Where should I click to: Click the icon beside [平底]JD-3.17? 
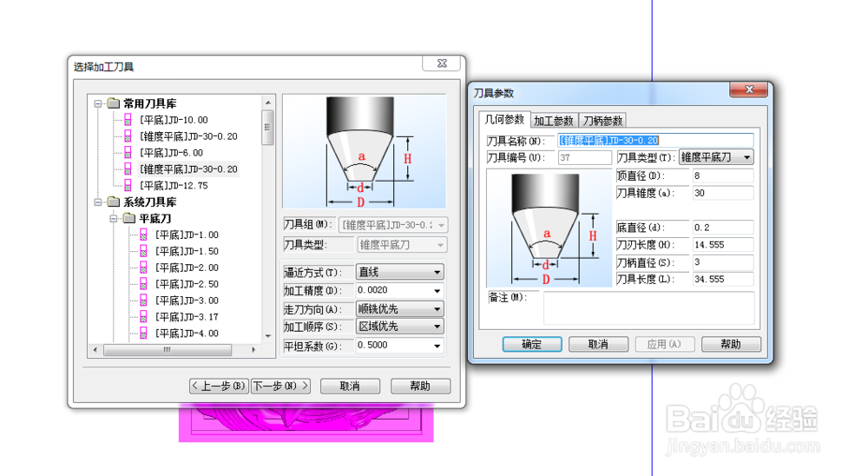[x=143, y=317]
